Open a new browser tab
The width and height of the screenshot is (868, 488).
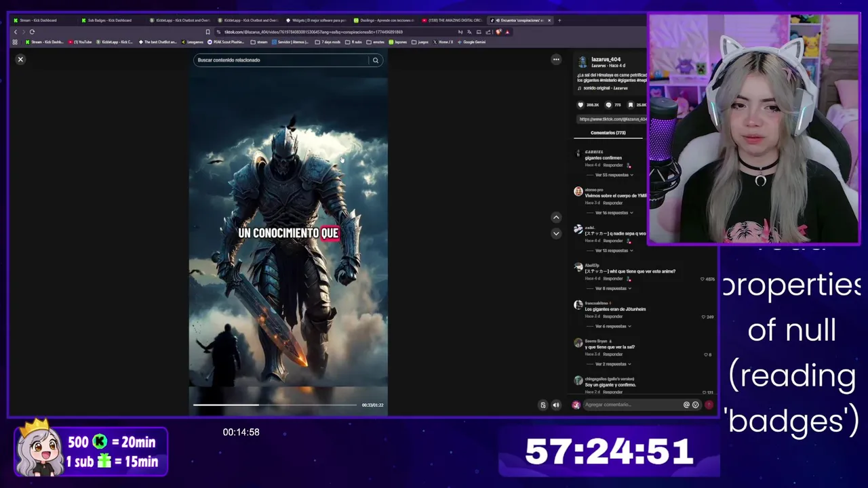(x=559, y=20)
